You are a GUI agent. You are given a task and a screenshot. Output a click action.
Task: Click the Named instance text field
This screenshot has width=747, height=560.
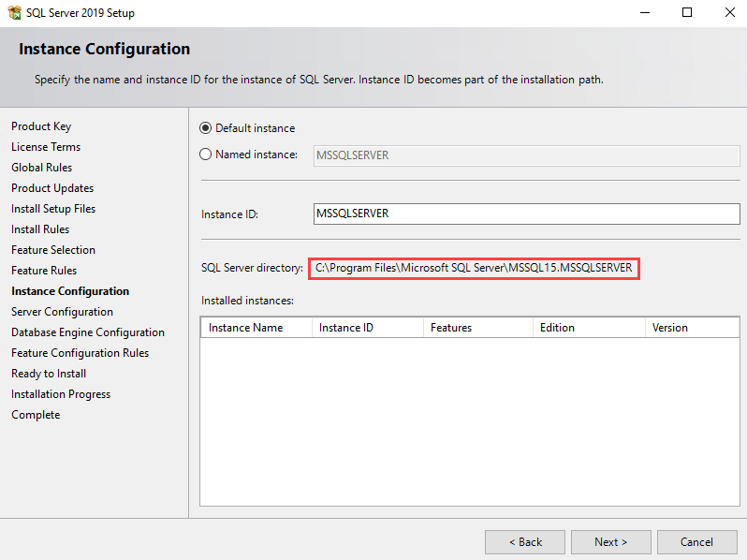coord(526,155)
